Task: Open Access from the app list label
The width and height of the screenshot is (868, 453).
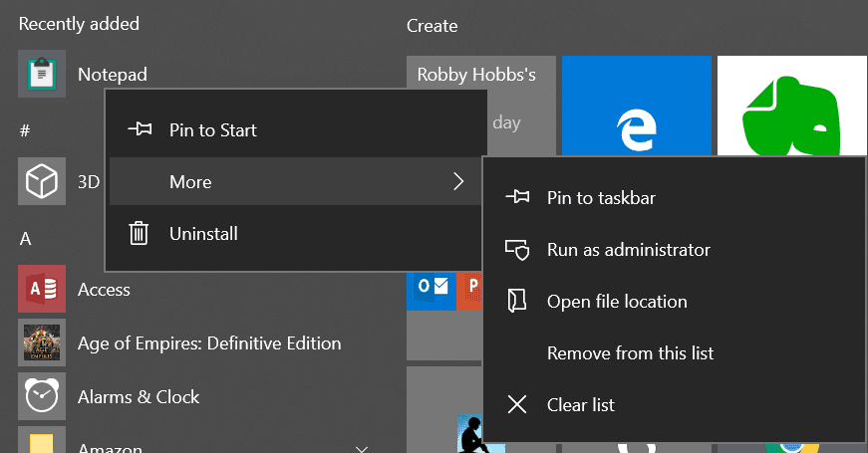Action: click(x=104, y=290)
